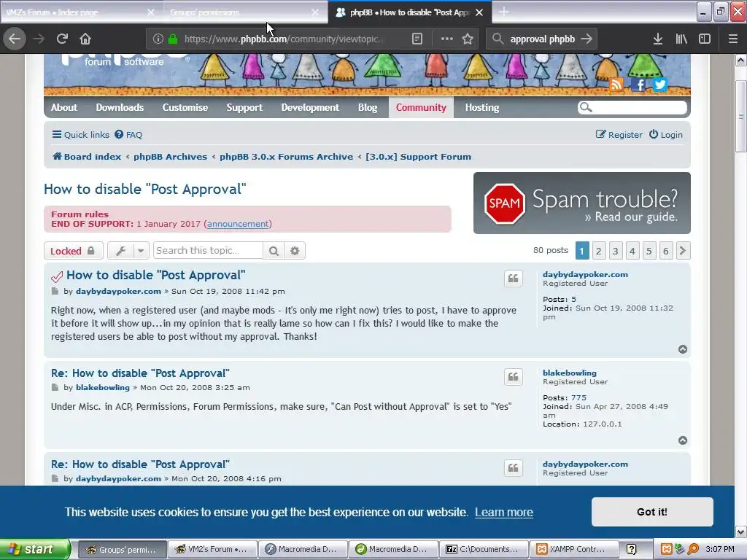Select the Community menu item
Screen dimensions: 747x560
(x=421, y=108)
